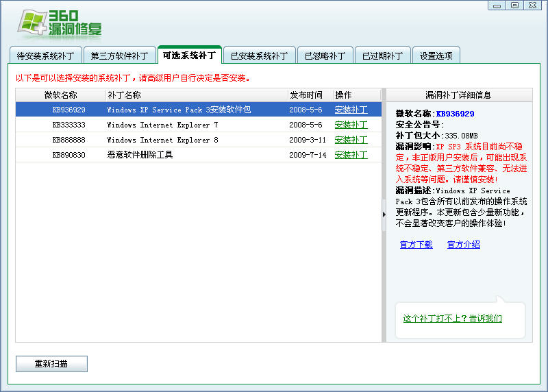The height and width of the screenshot is (392, 548).
Task: Collapse the detail panel with the arrow
Action: 384,215
